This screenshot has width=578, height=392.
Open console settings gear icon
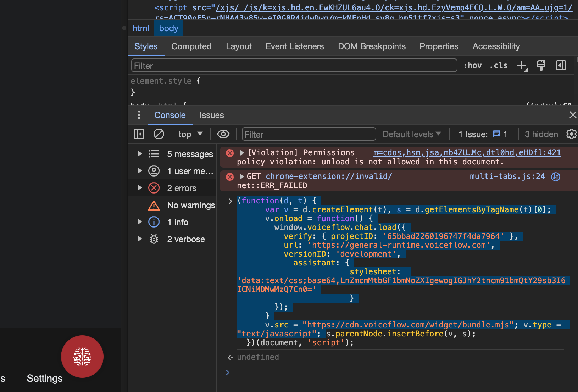tap(571, 134)
